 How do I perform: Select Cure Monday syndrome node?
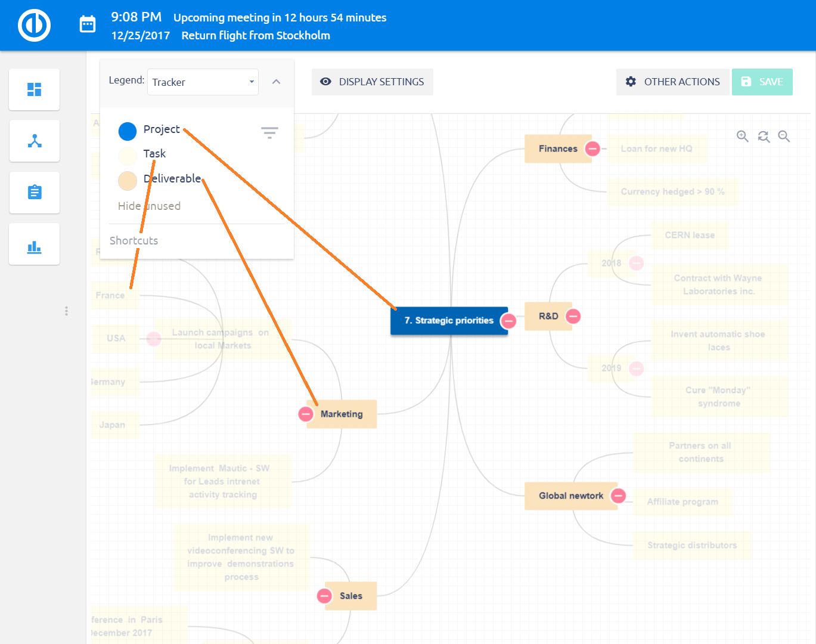[719, 397]
